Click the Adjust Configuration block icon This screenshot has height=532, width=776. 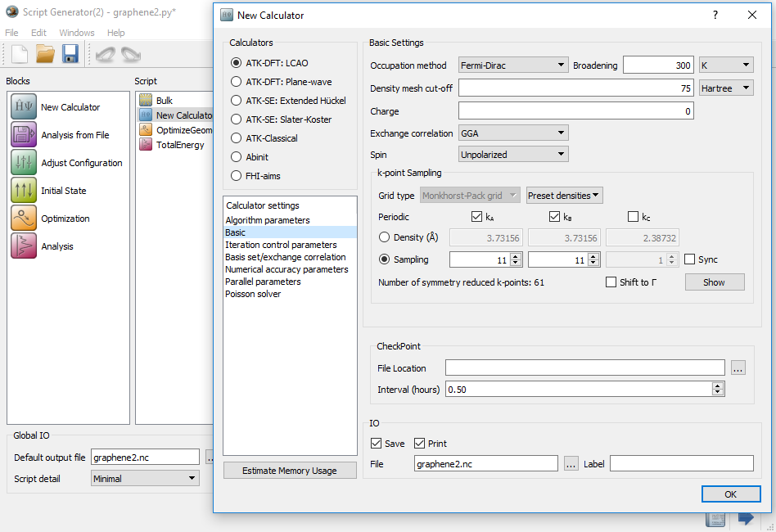point(23,162)
